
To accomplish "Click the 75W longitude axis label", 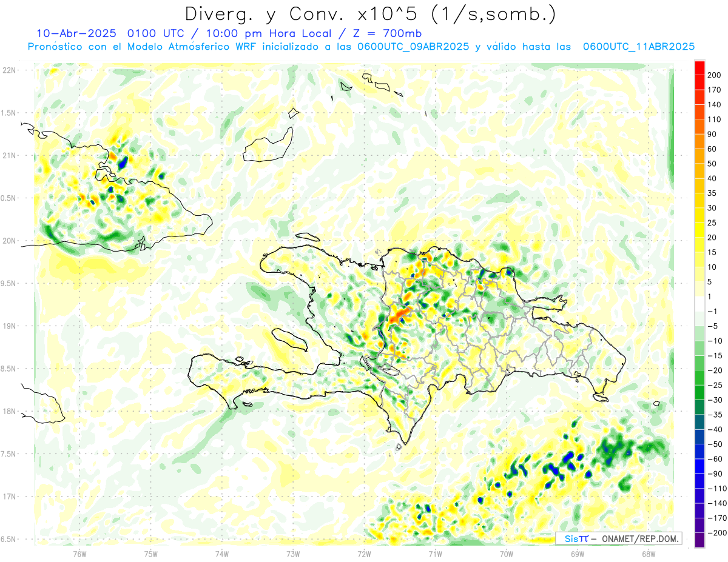I will coord(150,554).
